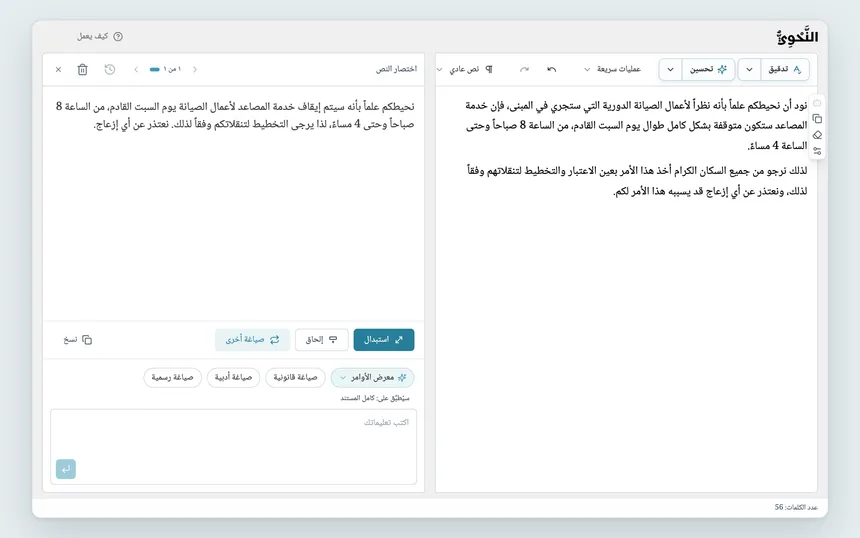Go to next result with right chevron

tap(195, 70)
